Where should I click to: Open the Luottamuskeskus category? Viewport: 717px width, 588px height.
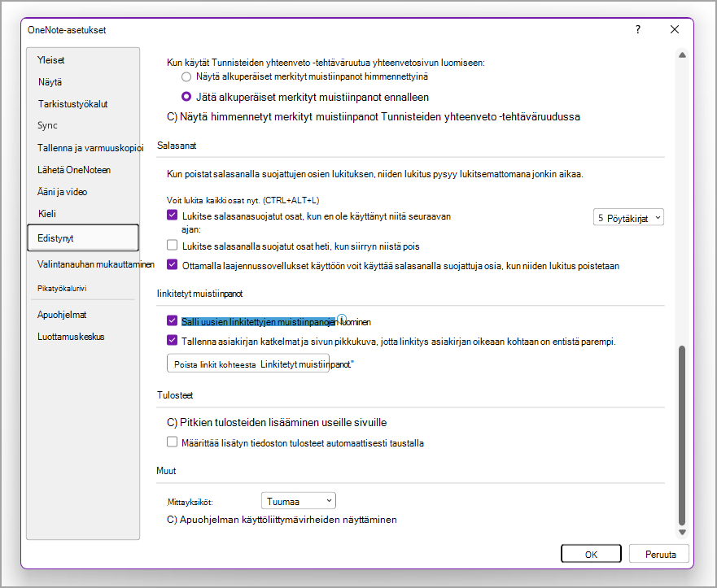click(x=71, y=337)
